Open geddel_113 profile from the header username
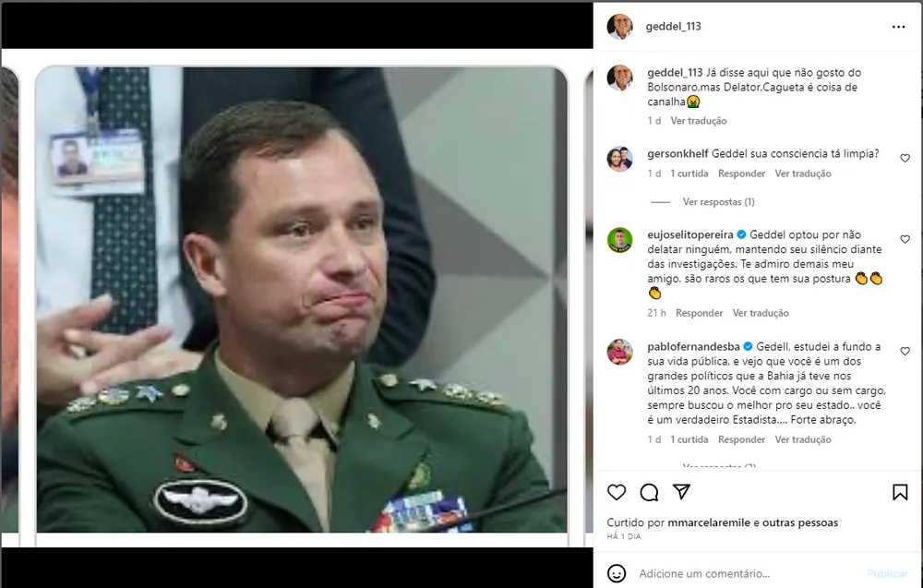The height and width of the screenshot is (588, 923). point(675,27)
